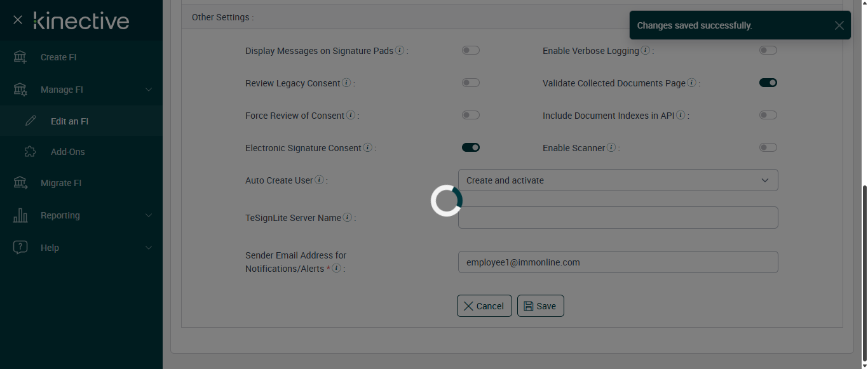Enable Verbose Logging switch
This screenshot has width=868, height=369.
[x=768, y=50]
